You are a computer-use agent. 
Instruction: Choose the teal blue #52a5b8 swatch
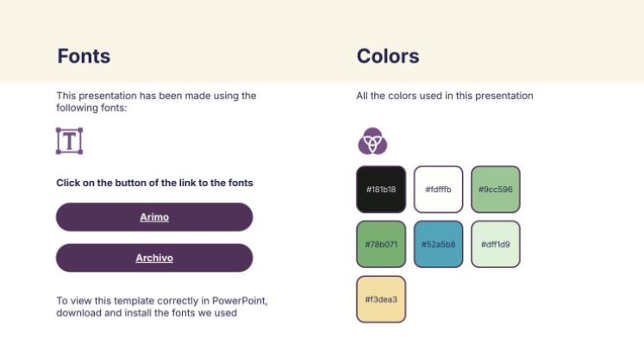click(438, 244)
